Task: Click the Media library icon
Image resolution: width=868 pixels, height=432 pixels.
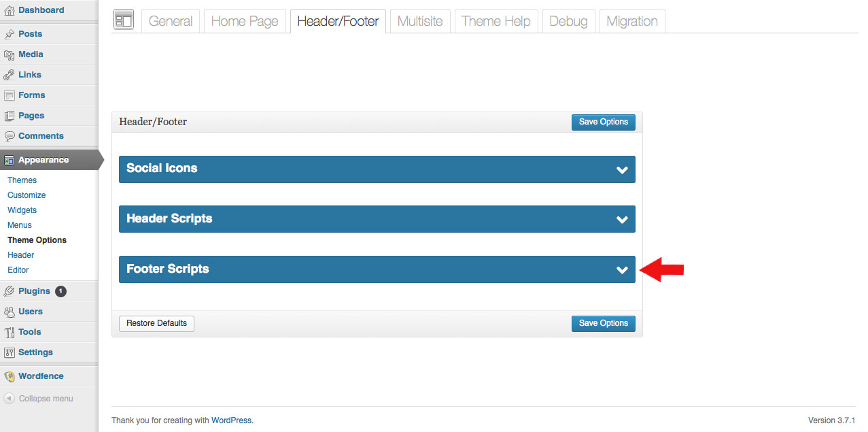Action: point(10,54)
